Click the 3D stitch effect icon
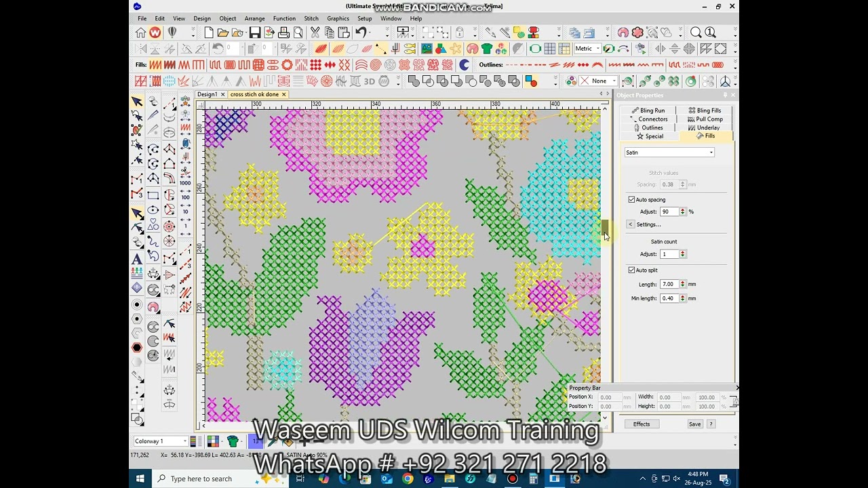The height and width of the screenshot is (488, 868). (370, 81)
